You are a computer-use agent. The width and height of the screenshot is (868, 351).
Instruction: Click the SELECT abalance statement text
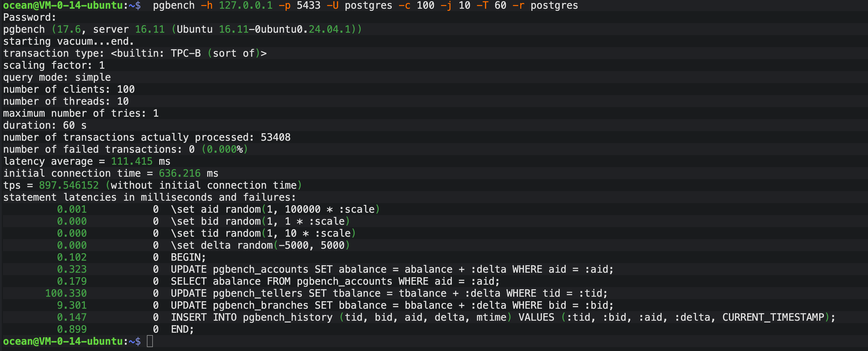335,281
